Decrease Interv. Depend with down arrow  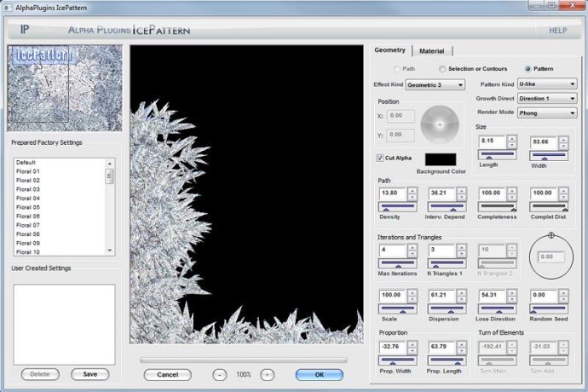(x=462, y=198)
